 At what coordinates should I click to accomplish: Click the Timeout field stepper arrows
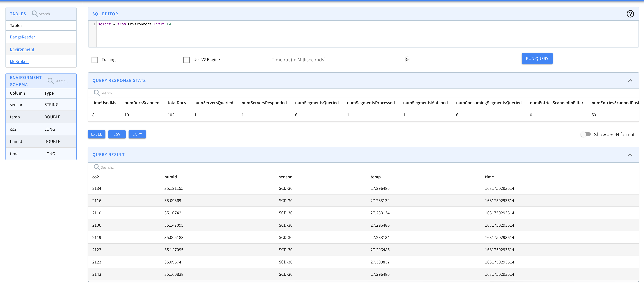(407, 59)
